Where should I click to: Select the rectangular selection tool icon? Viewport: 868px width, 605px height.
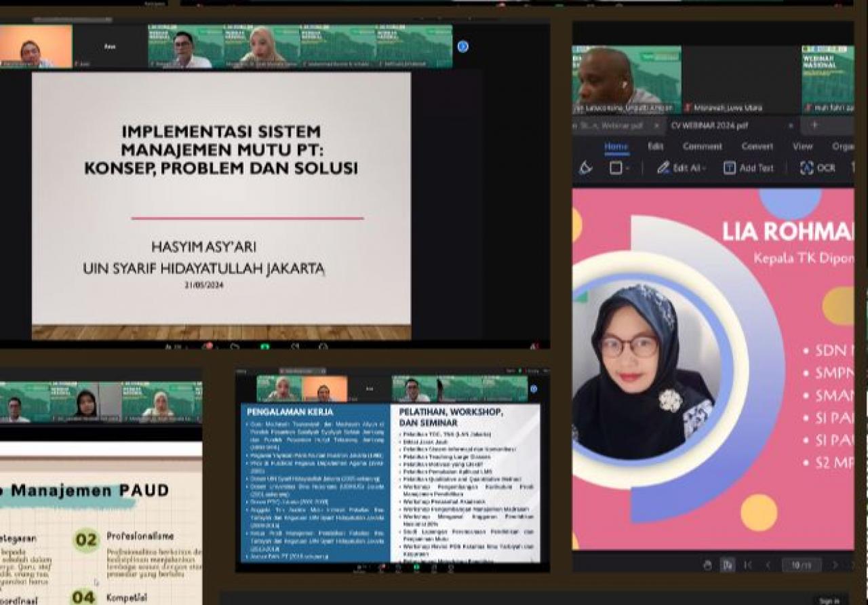616,168
